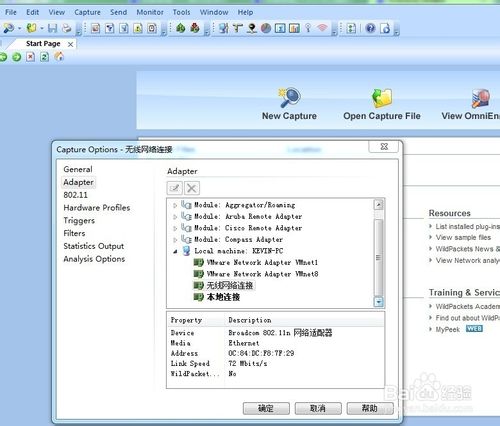Click the green upward arrows toolbar icon
The width and height of the screenshot is (500, 426).
coord(181,28)
